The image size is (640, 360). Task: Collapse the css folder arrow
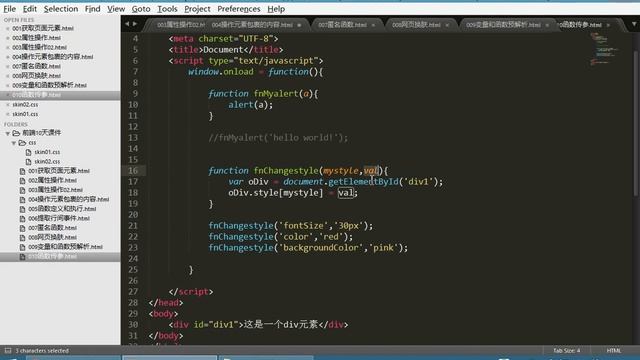(x=14, y=143)
